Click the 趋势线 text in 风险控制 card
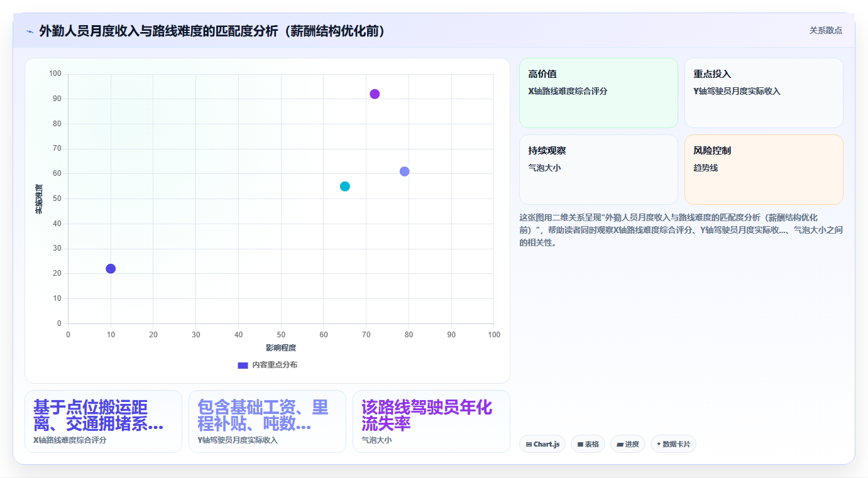The height and width of the screenshot is (478, 868). click(x=705, y=168)
